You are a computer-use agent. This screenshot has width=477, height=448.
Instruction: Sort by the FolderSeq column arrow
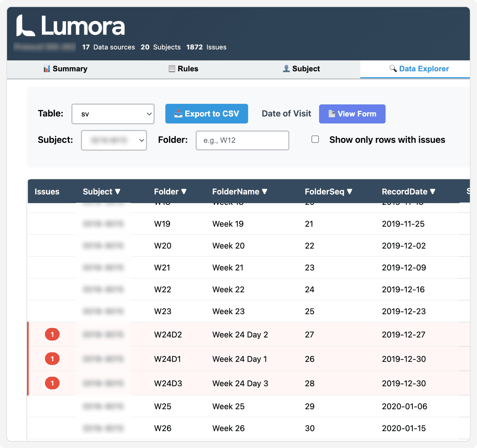coord(350,191)
